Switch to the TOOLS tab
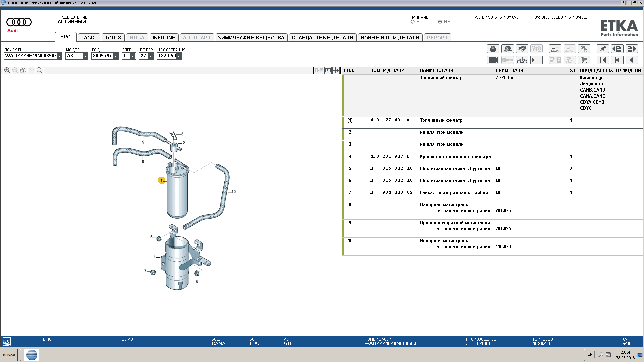This screenshot has height=362, width=644. click(113, 38)
